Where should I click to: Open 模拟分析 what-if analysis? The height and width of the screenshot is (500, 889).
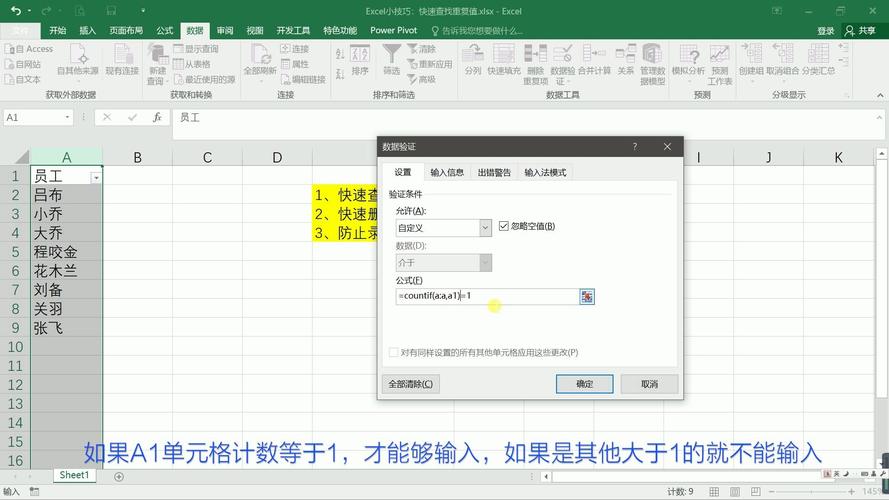pyautogui.click(x=688, y=61)
